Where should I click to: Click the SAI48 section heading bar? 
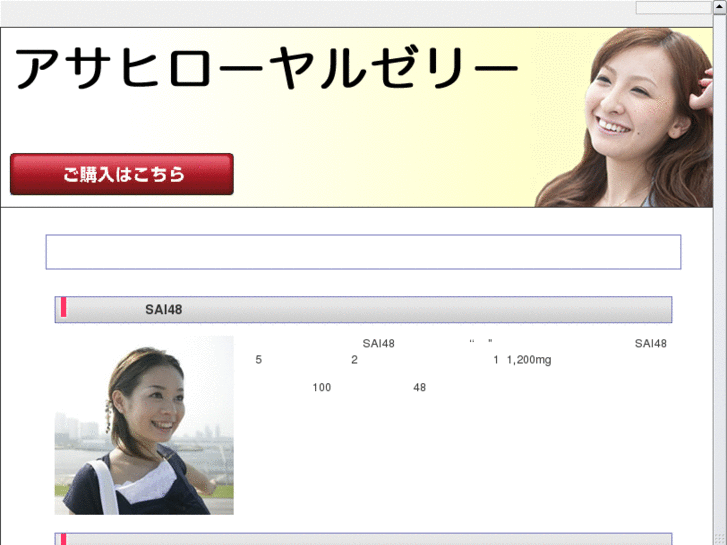click(x=363, y=309)
